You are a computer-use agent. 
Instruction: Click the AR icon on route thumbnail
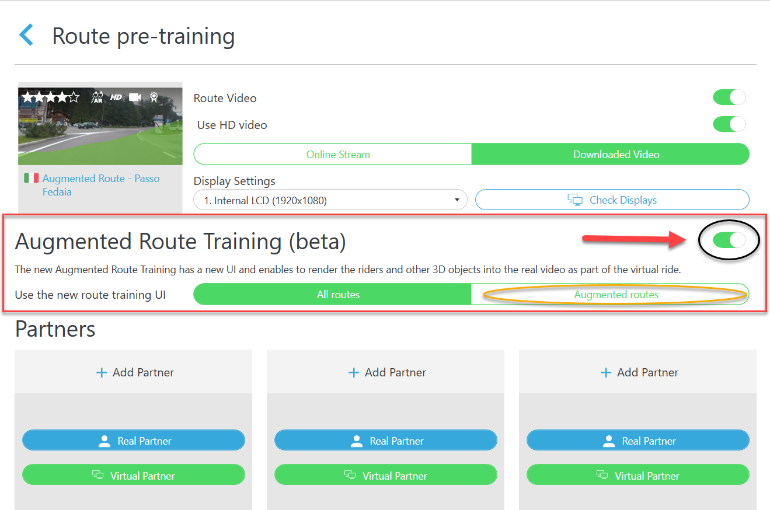point(97,98)
